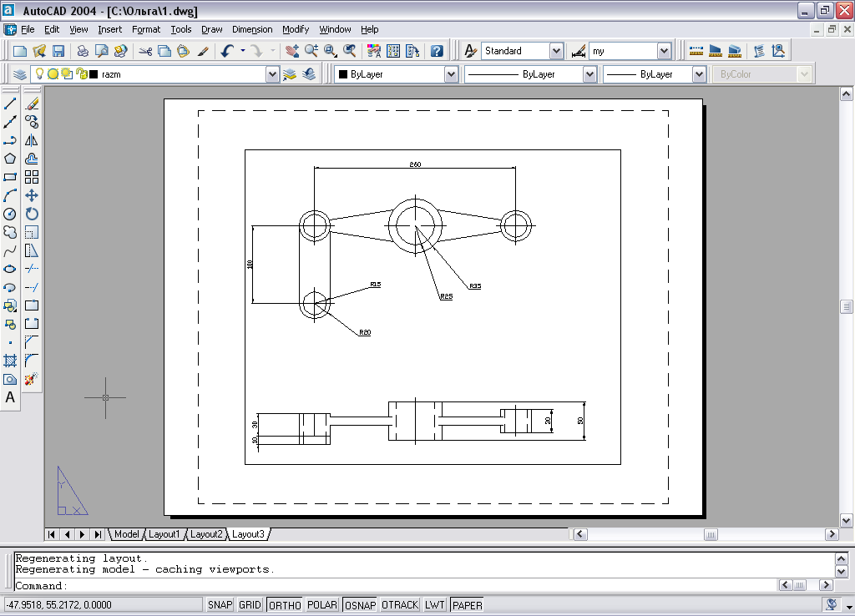Image resolution: width=855 pixels, height=616 pixels.
Task: Click the Save icon
Action: [58, 51]
